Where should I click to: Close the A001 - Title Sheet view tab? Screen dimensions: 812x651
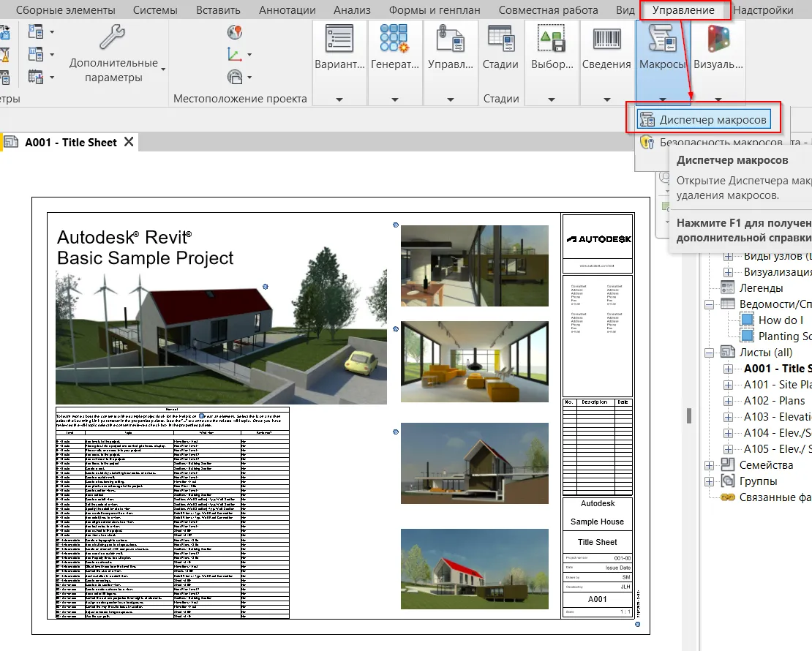click(129, 141)
